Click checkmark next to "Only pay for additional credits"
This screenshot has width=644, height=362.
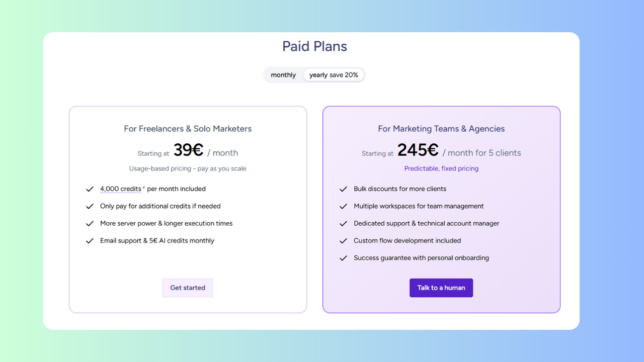coord(90,206)
